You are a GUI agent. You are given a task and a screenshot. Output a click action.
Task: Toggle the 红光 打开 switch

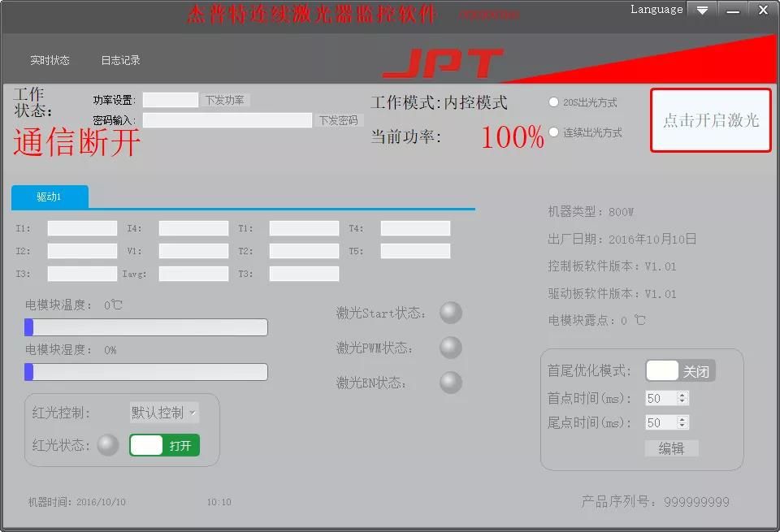pyautogui.click(x=165, y=445)
